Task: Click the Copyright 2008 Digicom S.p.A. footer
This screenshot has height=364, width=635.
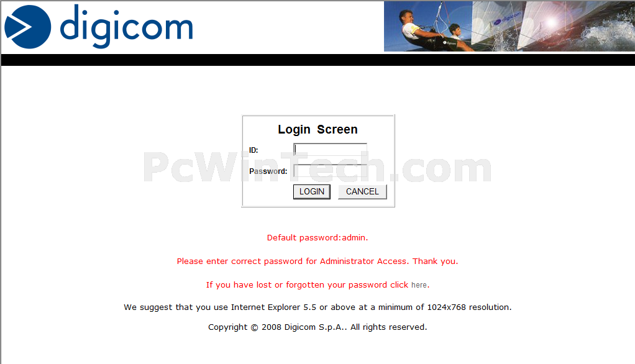Action: (x=317, y=327)
